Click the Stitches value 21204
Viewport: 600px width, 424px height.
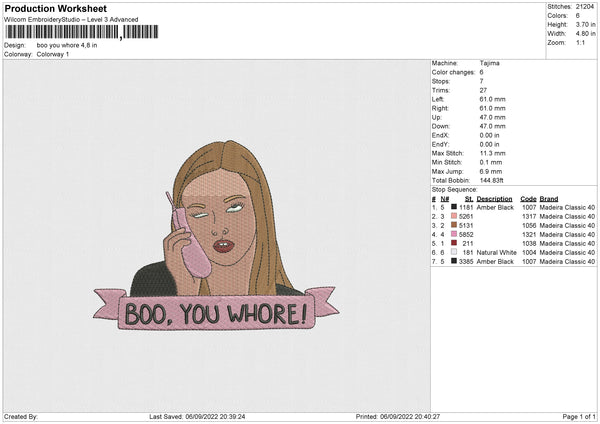(585, 7)
